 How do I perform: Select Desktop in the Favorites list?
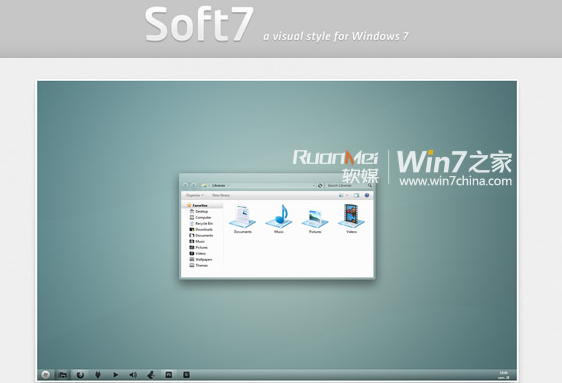pos(199,211)
